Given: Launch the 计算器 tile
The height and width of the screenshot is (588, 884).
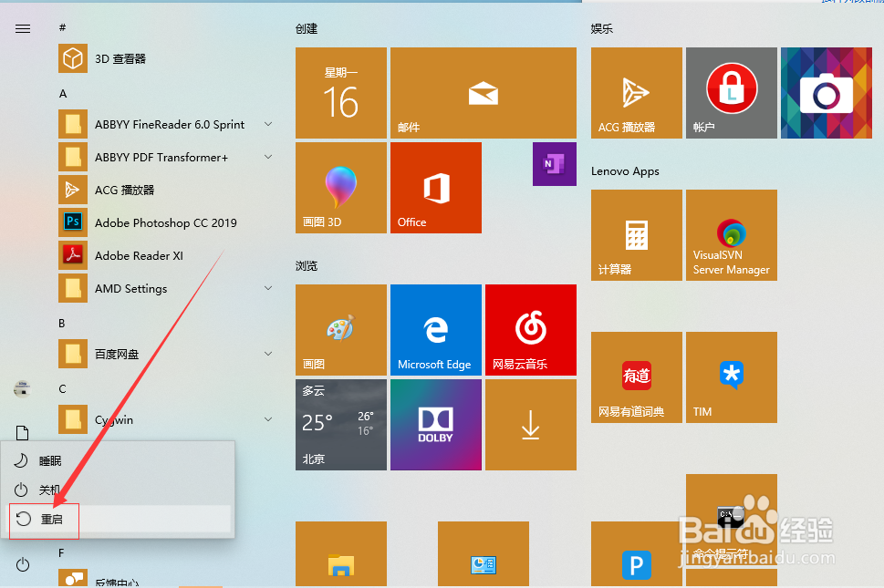Looking at the screenshot, I should coord(637,235).
